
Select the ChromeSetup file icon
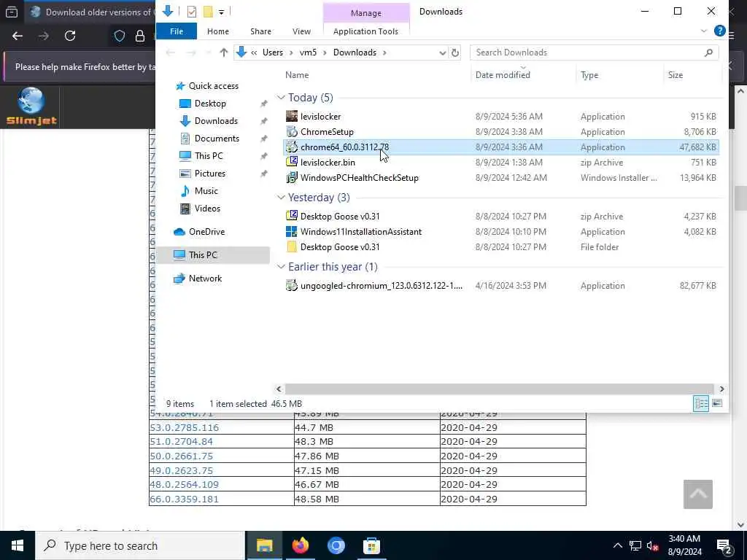(x=292, y=132)
